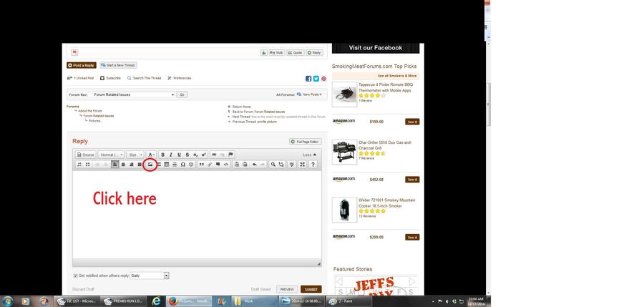644x307 pixels.
Task: Share thread via Facebook icon
Action: [308, 79]
